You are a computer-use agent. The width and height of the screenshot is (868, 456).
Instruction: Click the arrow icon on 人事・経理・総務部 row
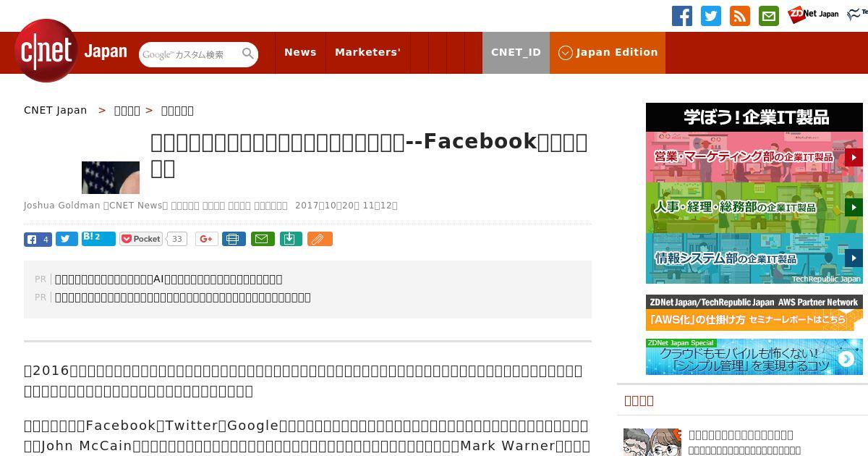854,208
